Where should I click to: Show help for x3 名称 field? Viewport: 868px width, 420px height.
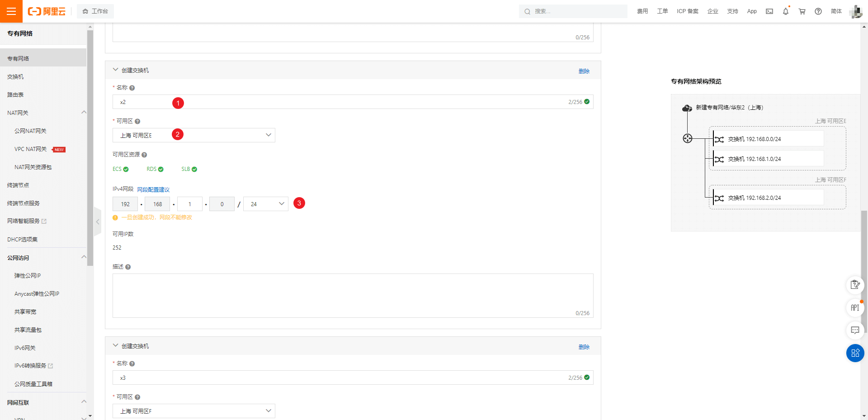[x=132, y=363]
